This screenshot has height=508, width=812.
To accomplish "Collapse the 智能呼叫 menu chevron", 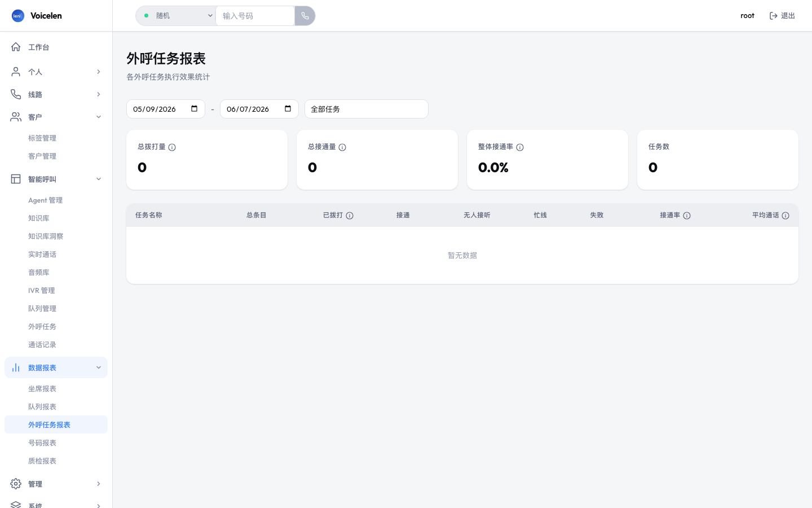I will point(99,179).
